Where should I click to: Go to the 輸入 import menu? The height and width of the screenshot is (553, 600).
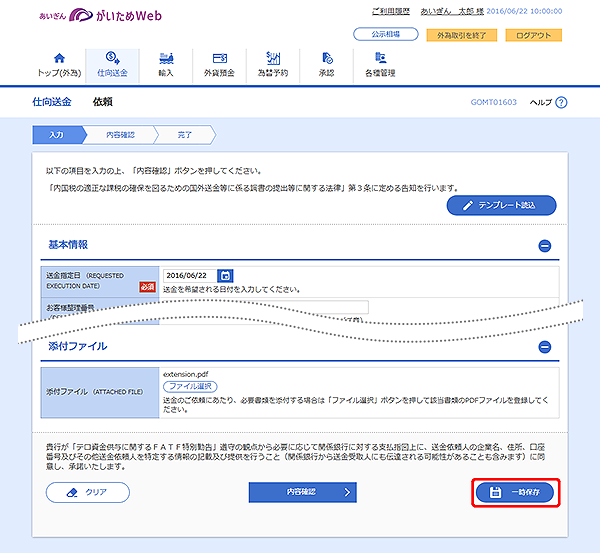pyautogui.click(x=165, y=65)
